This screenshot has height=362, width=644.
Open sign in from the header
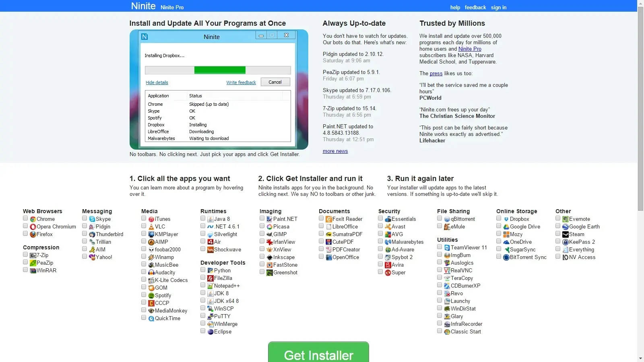click(x=499, y=7)
